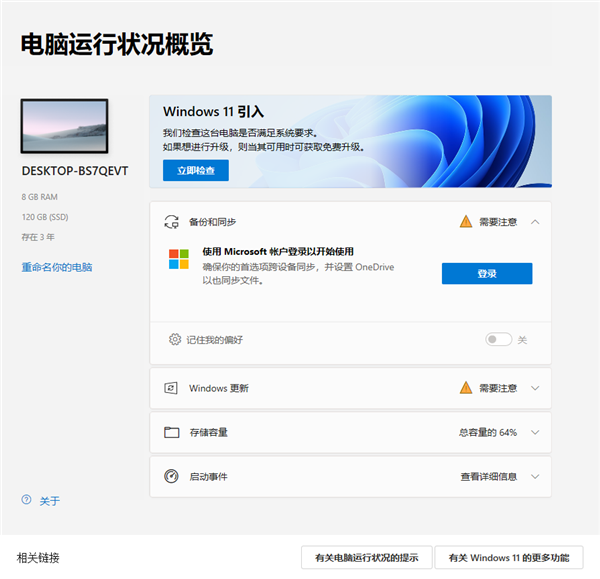Screen dimensions: 600x579
Task: Click the Microsoft logo icon
Action: 179,259
